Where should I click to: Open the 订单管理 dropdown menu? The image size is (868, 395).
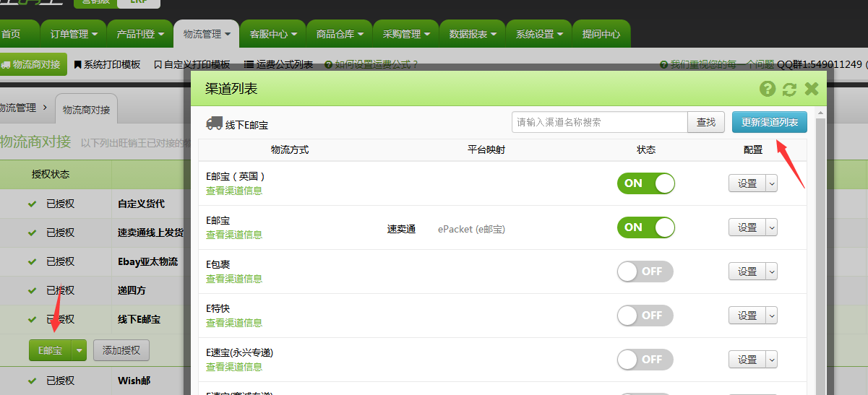pos(74,34)
